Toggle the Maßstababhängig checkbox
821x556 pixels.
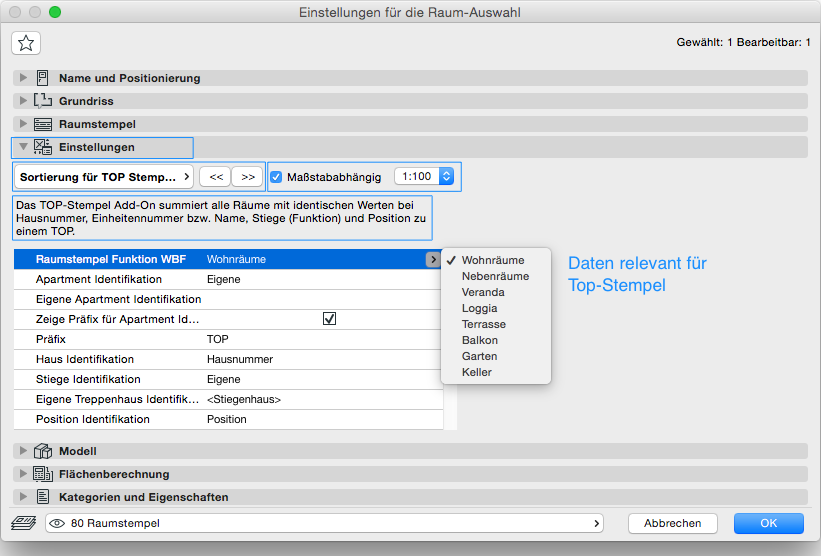[276, 177]
